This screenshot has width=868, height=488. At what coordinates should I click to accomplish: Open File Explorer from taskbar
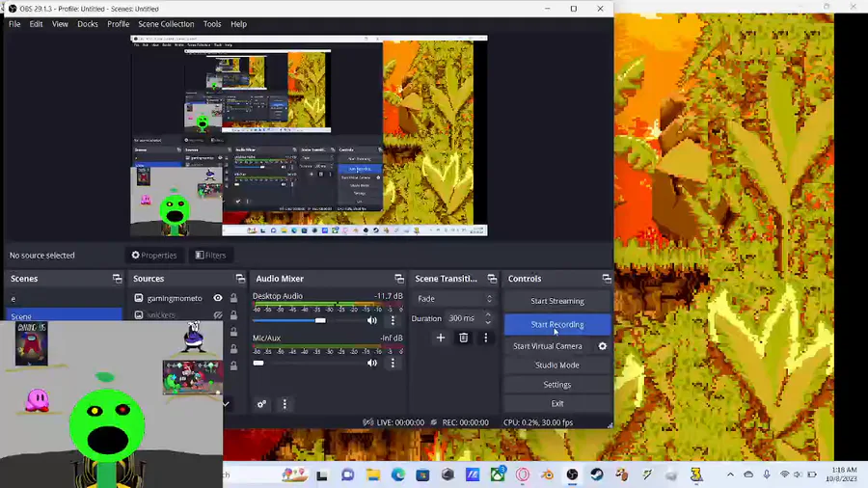[373, 474]
